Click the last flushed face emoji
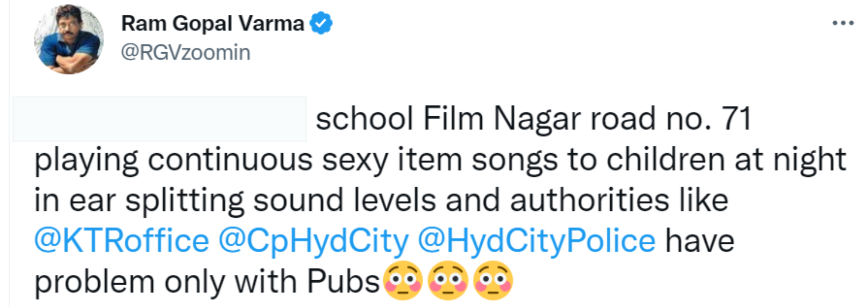Image resolution: width=868 pixels, height=307 pixels. (493, 281)
